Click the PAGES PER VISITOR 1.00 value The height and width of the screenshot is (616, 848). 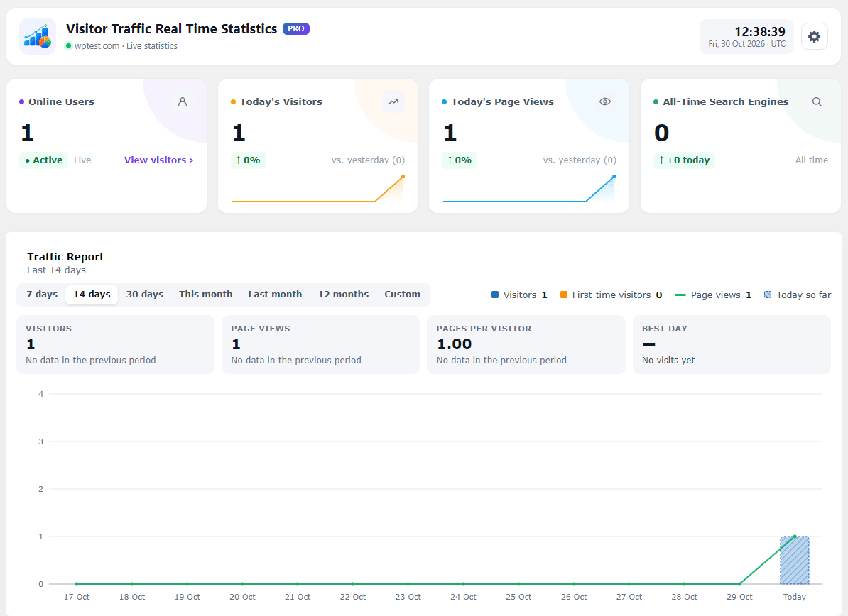455,344
